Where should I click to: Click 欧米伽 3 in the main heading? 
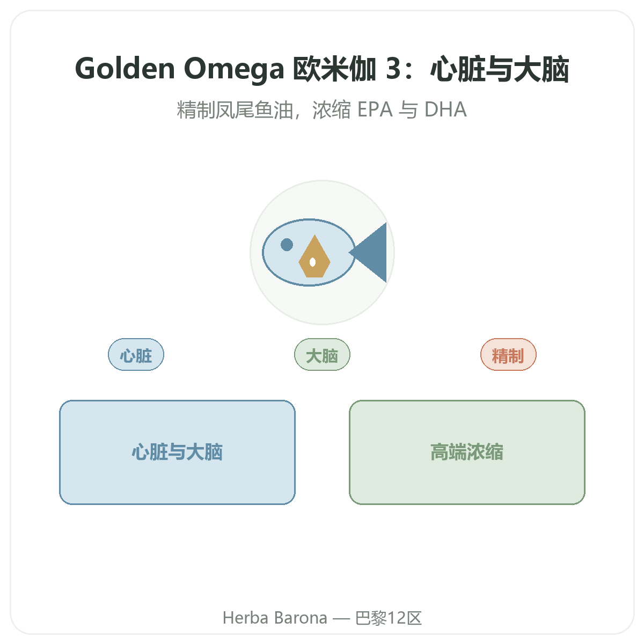pos(347,69)
